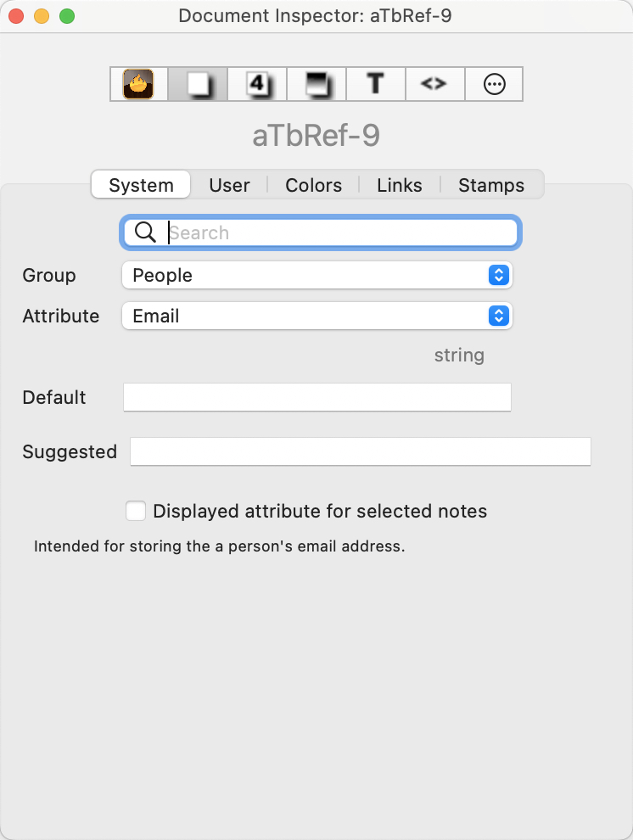Screen dimensions: 633x840
Task: Open the Tinderbox flame inspector
Action: [138, 84]
